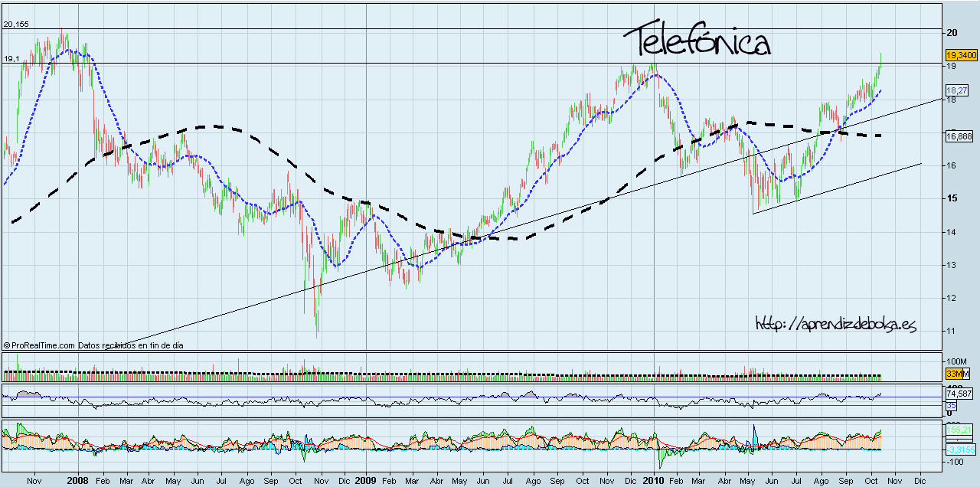Image resolution: width=980 pixels, height=487 pixels.
Task: Click the 13 price axis label
Action: point(953,265)
